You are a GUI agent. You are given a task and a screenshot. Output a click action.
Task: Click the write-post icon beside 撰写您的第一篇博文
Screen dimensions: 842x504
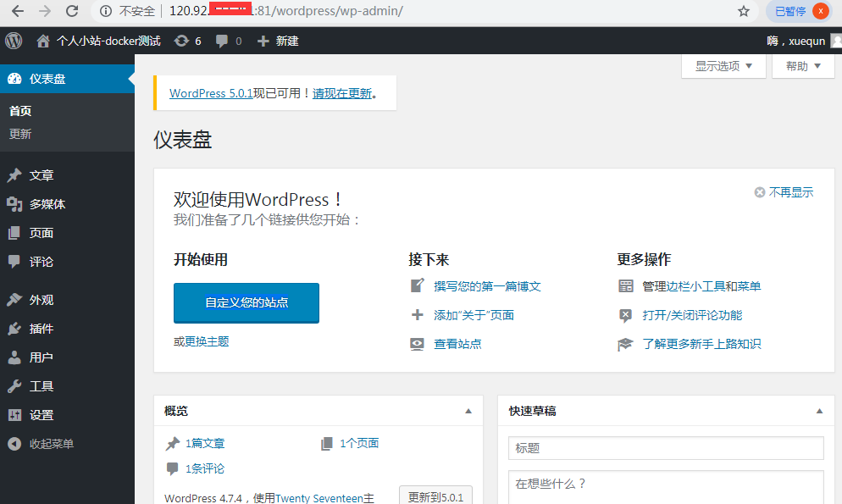(418, 285)
